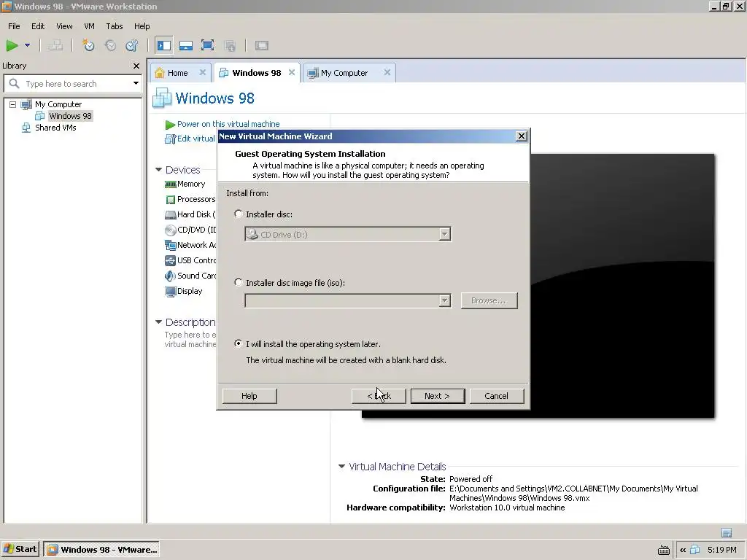Viewport: 747px width, 560px height.
Task: Close the Library panel
Action: tap(136, 66)
